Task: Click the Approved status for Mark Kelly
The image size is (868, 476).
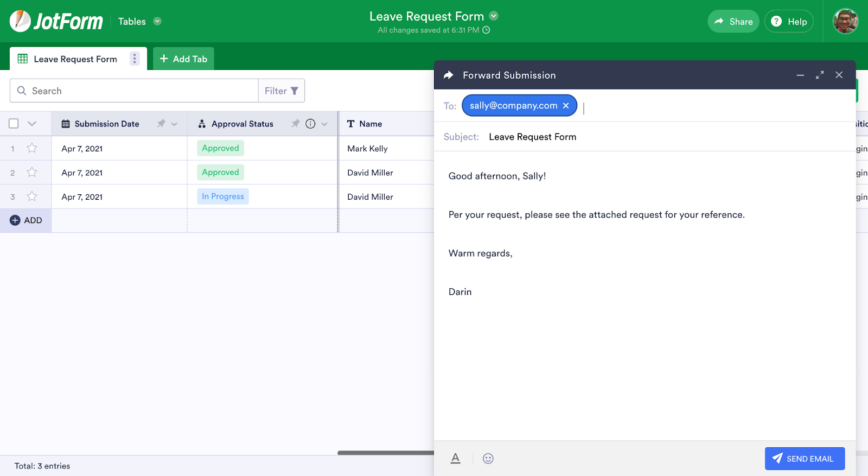Action: (x=220, y=148)
